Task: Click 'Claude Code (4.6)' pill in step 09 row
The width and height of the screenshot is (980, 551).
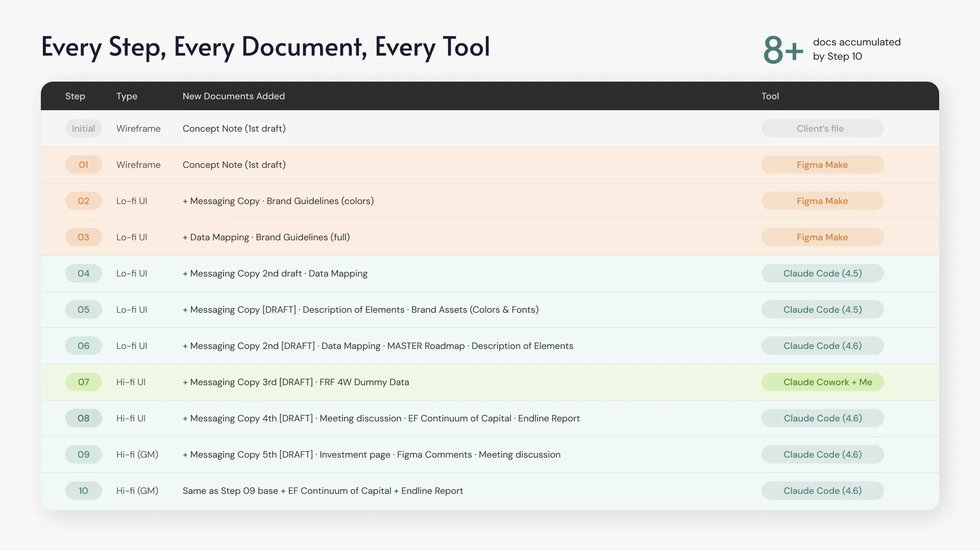Action: [823, 455]
